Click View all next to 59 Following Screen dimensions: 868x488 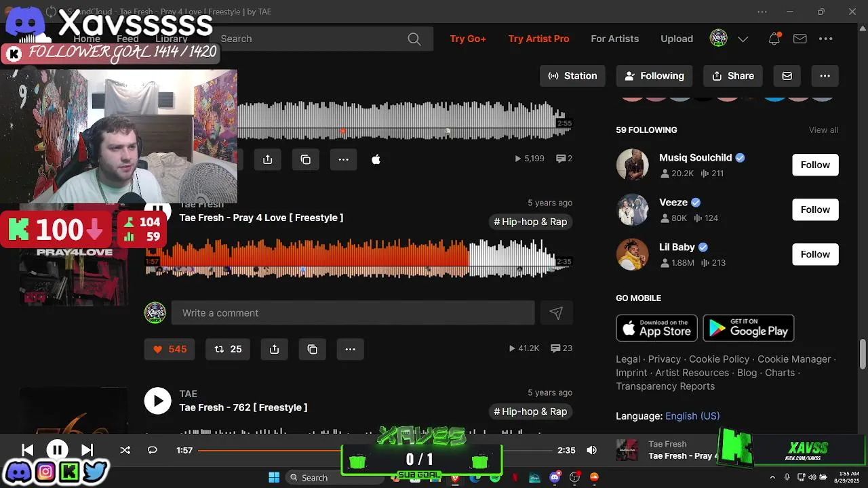823,130
